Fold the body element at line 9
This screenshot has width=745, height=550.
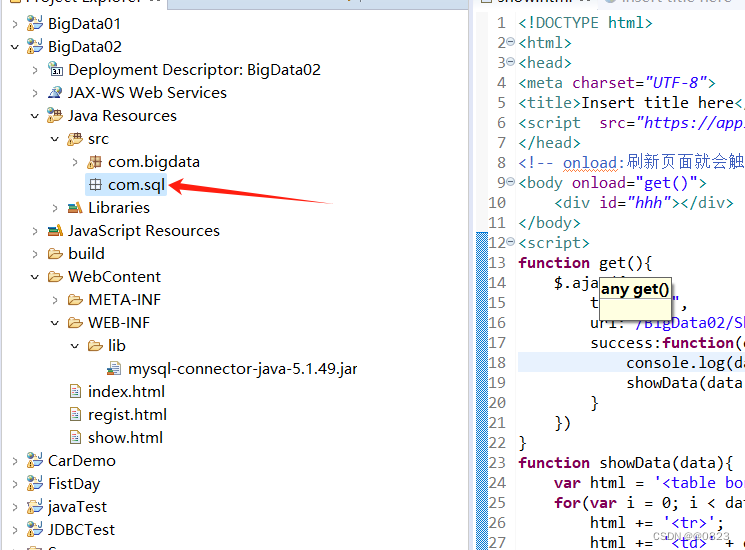pyautogui.click(x=511, y=182)
